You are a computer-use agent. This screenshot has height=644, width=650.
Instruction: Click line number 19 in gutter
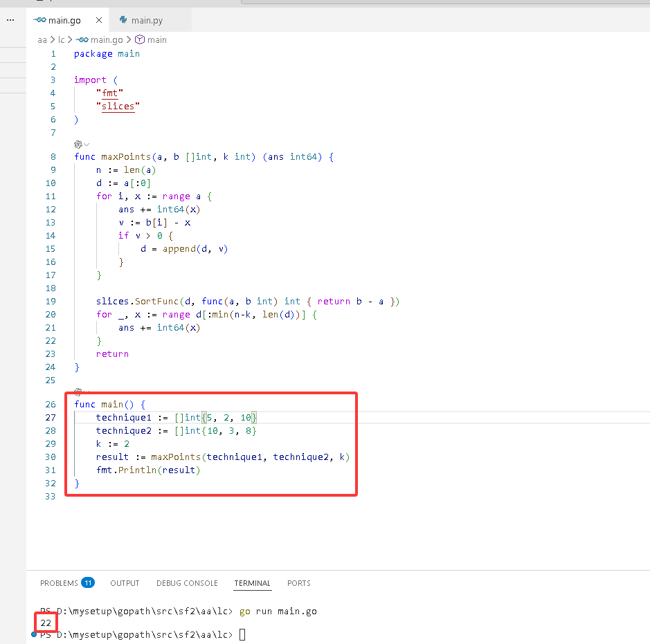[50, 302]
